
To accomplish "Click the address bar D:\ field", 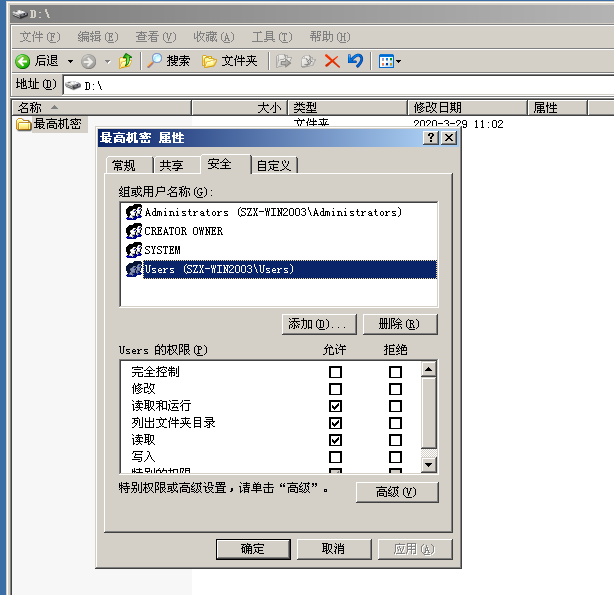I will [338, 85].
